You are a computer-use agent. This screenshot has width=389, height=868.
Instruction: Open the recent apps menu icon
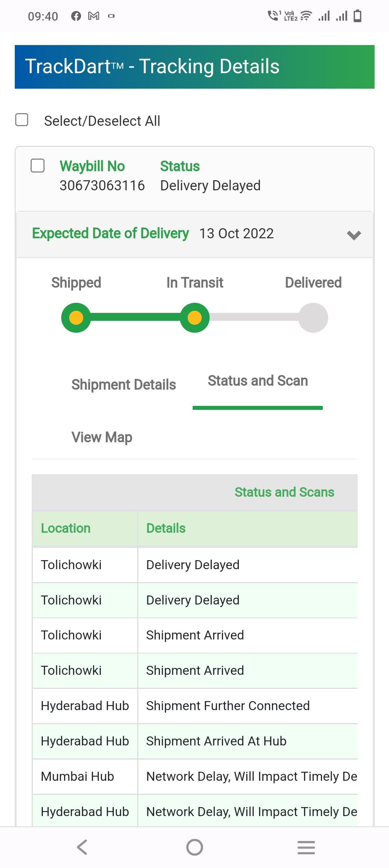point(306,847)
